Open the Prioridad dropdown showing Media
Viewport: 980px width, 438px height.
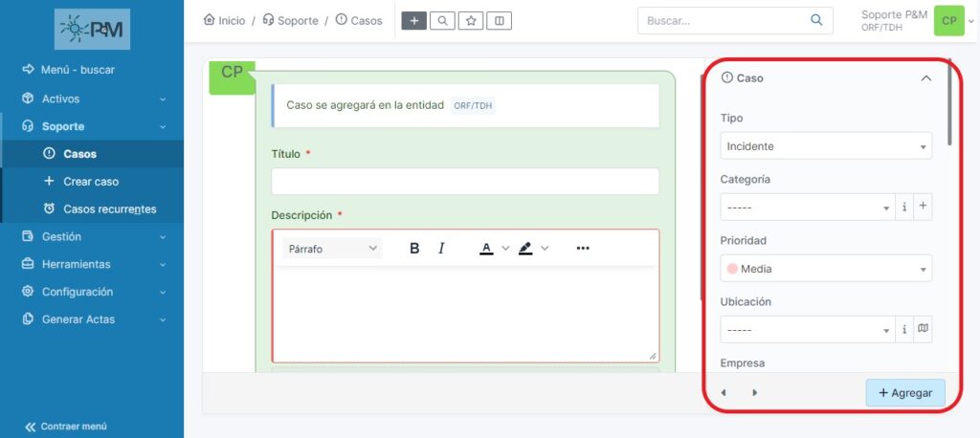coord(825,269)
